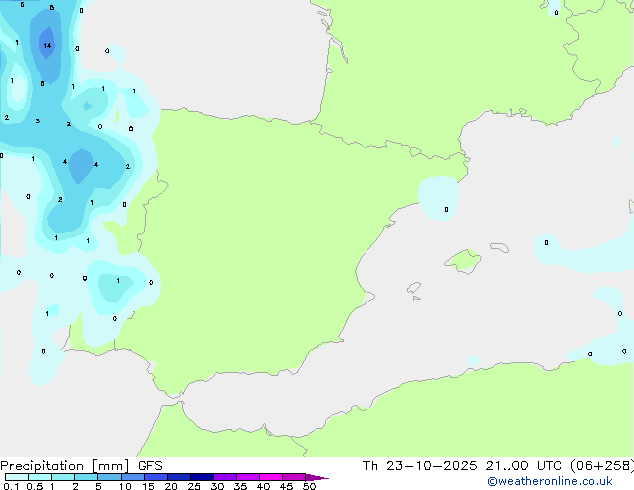Viewport: 634px width, 490px height.
Task: Click the "15" legend label
Action: click(148, 486)
